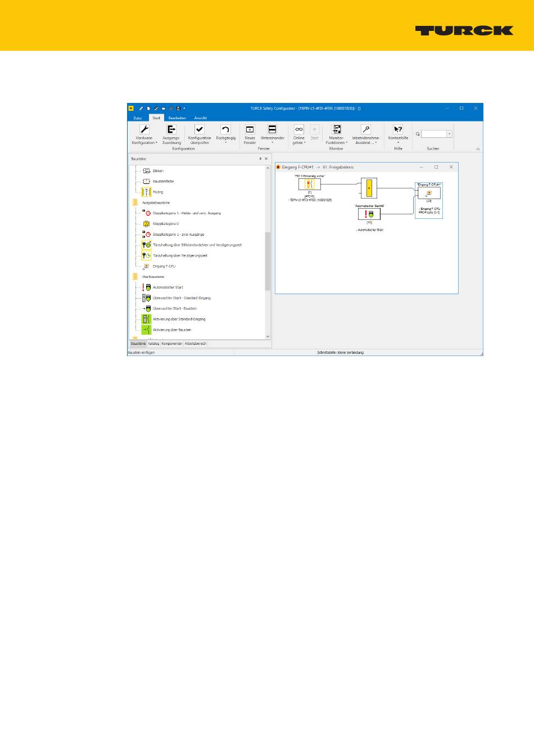This screenshot has width=534, height=756.
Task: Open Monitor-Funktionen icon
Action: click(337, 129)
